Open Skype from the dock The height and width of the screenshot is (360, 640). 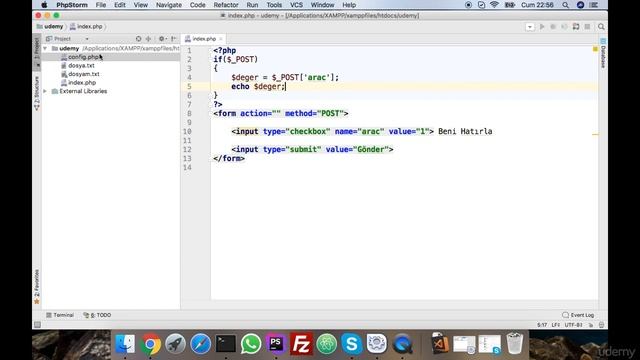coord(351,344)
